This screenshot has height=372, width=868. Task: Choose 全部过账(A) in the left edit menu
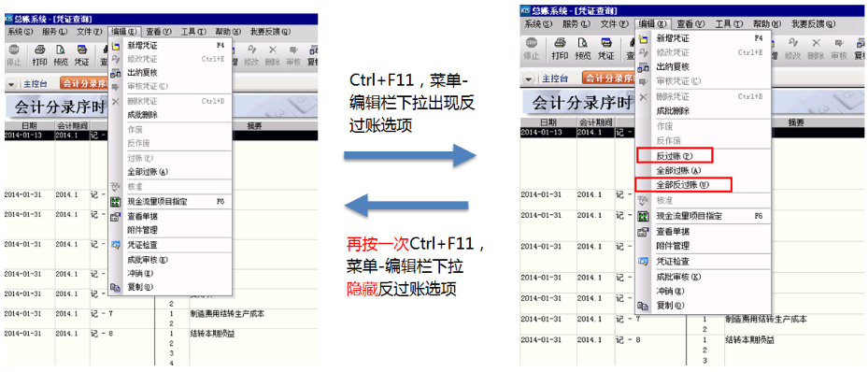pyautogui.click(x=148, y=172)
